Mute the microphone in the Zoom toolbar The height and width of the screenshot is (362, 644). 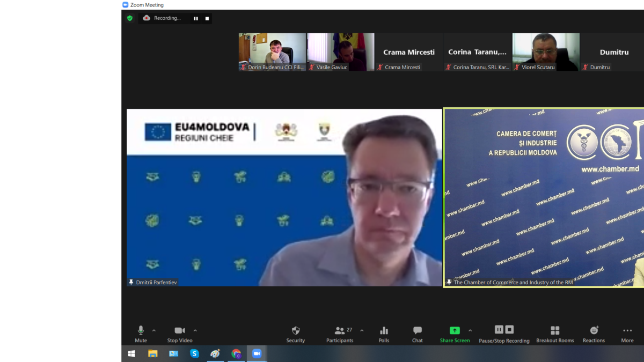coord(141,334)
